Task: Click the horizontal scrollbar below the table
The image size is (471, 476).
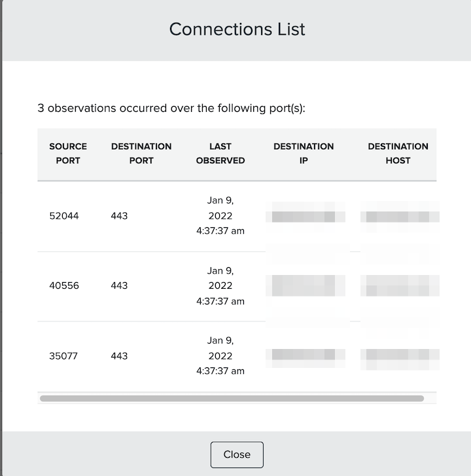Action: 232,398
